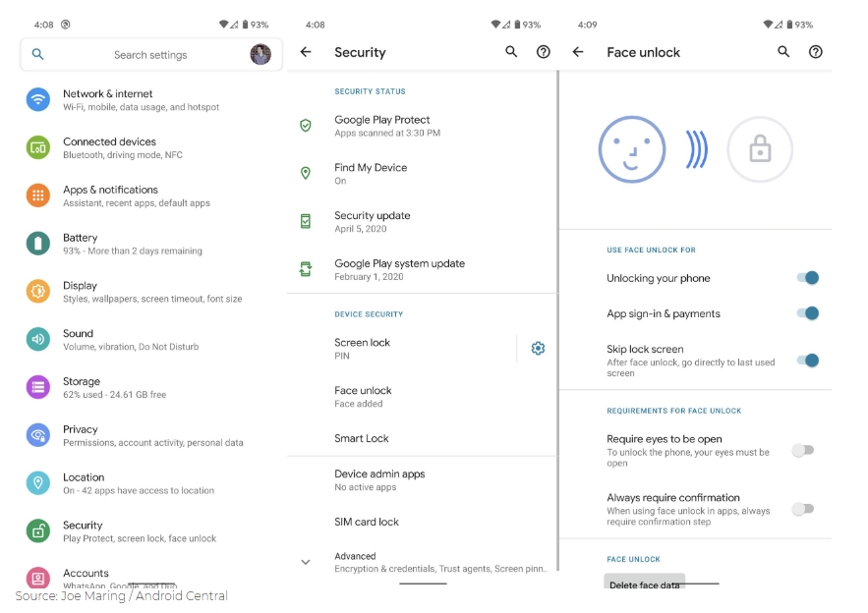Image resolution: width=868 pixels, height=613 pixels.
Task: Expand the Advanced section chevron
Action: pyautogui.click(x=306, y=562)
